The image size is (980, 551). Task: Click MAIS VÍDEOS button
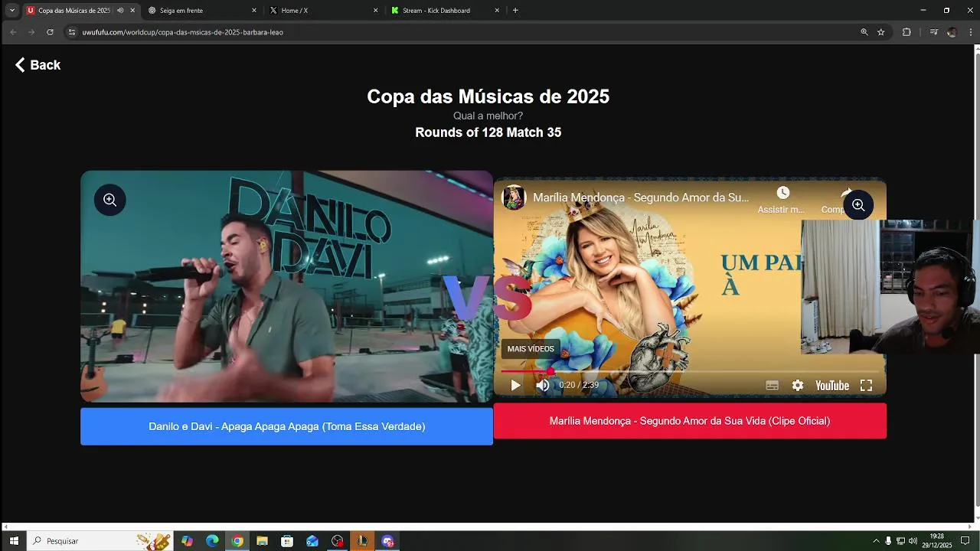click(531, 349)
